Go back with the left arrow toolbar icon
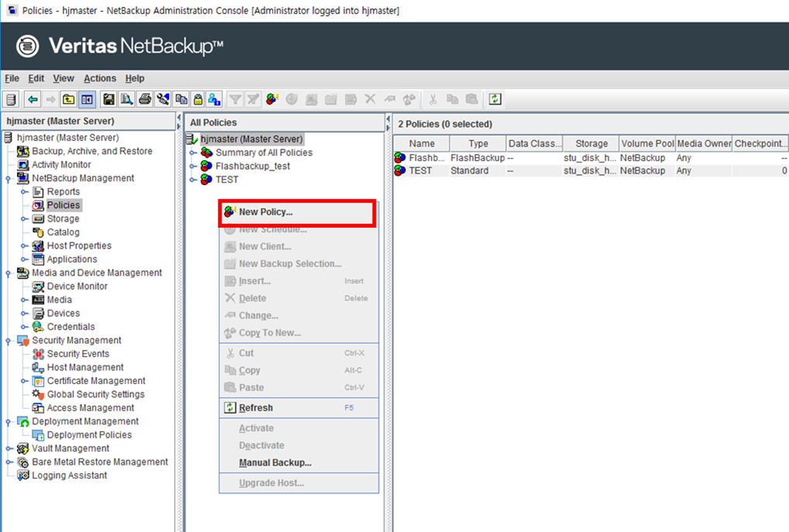This screenshot has width=789, height=532. click(x=33, y=100)
